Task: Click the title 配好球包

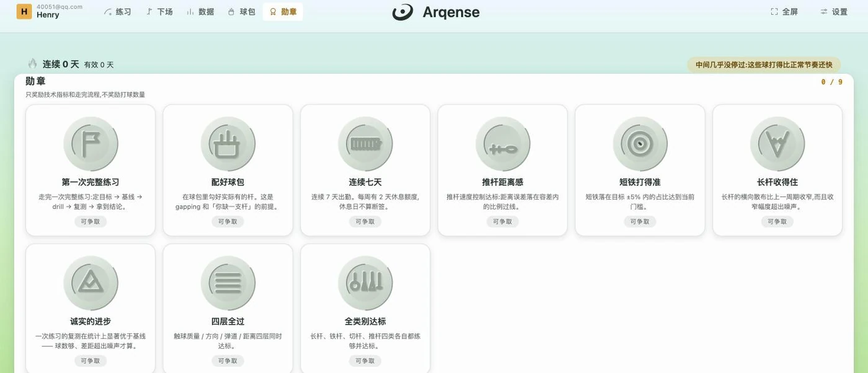Action: (x=228, y=182)
